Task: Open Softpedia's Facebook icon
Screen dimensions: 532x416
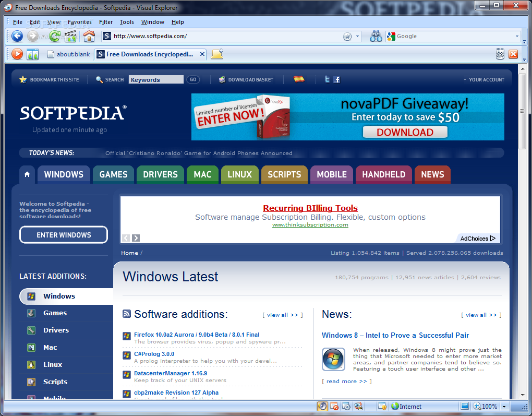Action: pos(336,79)
